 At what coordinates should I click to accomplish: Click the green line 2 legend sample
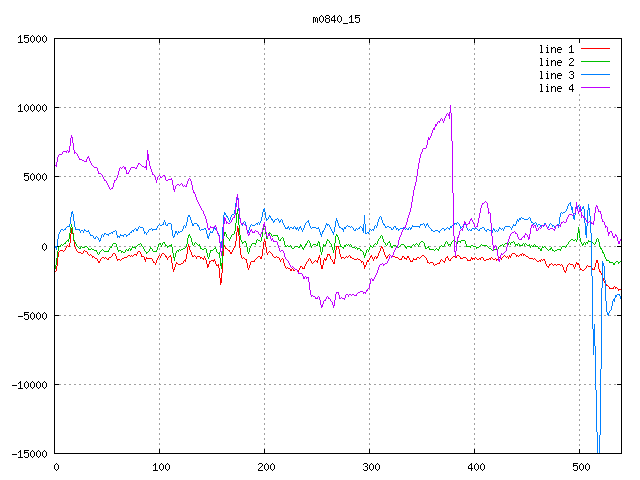596,62
